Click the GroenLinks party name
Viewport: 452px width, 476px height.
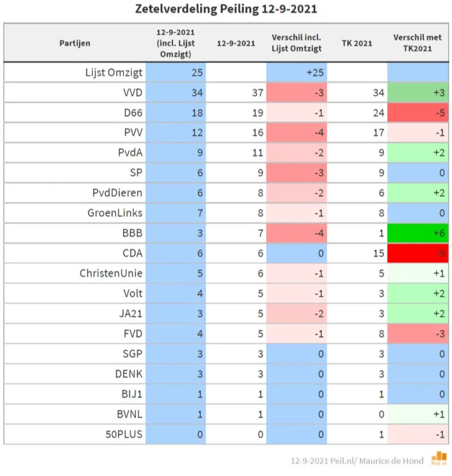click(115, 213)
